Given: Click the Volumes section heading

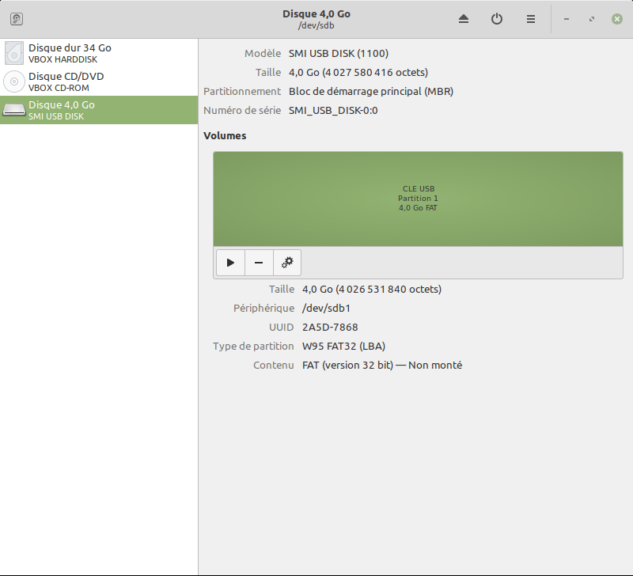Looking at the screenshot, I should pos(225,136).
